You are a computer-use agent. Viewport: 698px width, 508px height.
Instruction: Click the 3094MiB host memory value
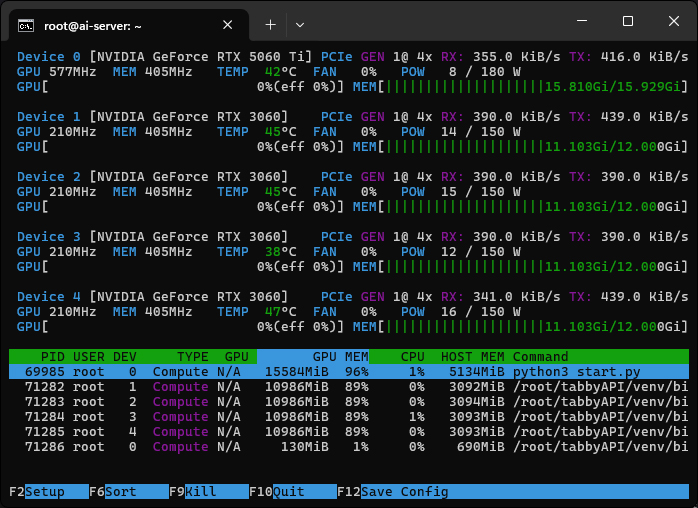coord(477,402)
